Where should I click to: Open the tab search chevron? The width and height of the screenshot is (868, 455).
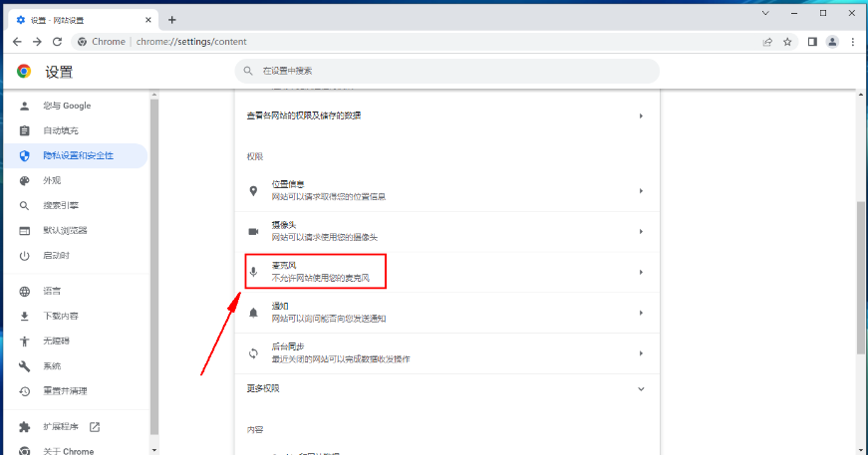coord(765,13)
